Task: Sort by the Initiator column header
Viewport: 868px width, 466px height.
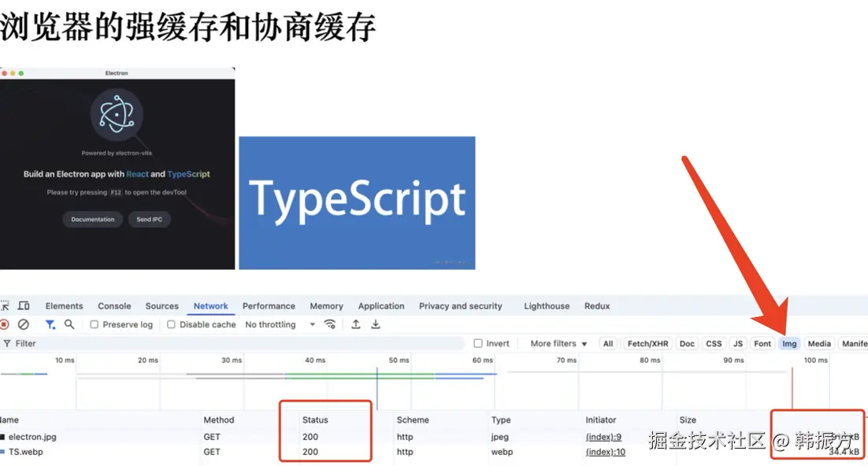Action: pos(601,420)
